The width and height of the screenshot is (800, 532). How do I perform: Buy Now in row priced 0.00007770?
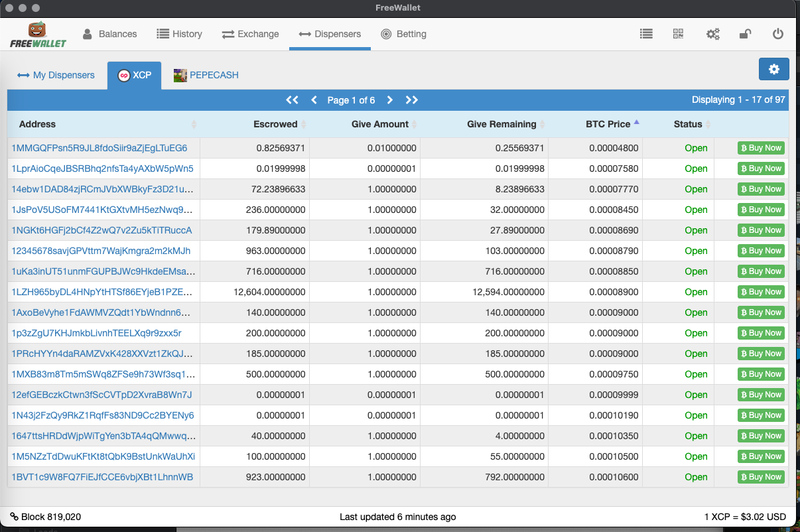pyautogui.click(x=761, y=189)
